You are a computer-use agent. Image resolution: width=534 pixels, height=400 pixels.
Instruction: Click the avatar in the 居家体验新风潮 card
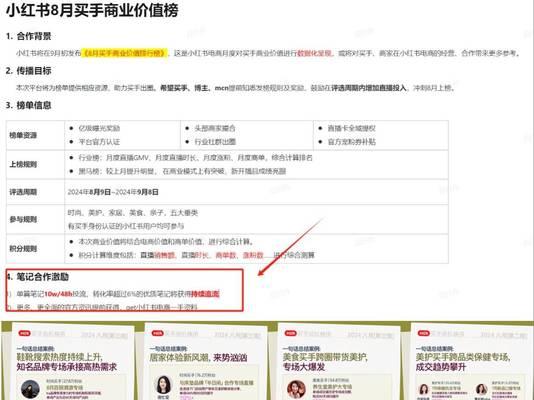163,385
